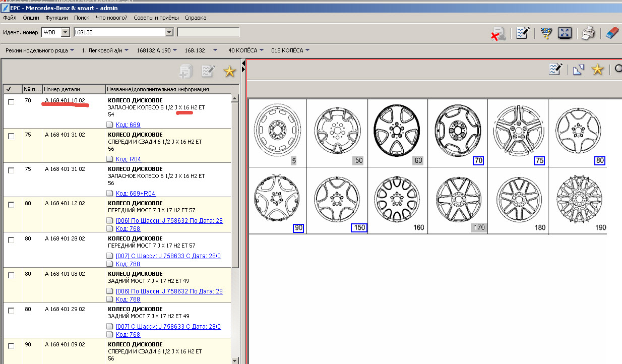The width and height of the screenshot is (622, 364).
Task: Check the row with Код: 669+R04 link
Action: [x=11, y=170]
